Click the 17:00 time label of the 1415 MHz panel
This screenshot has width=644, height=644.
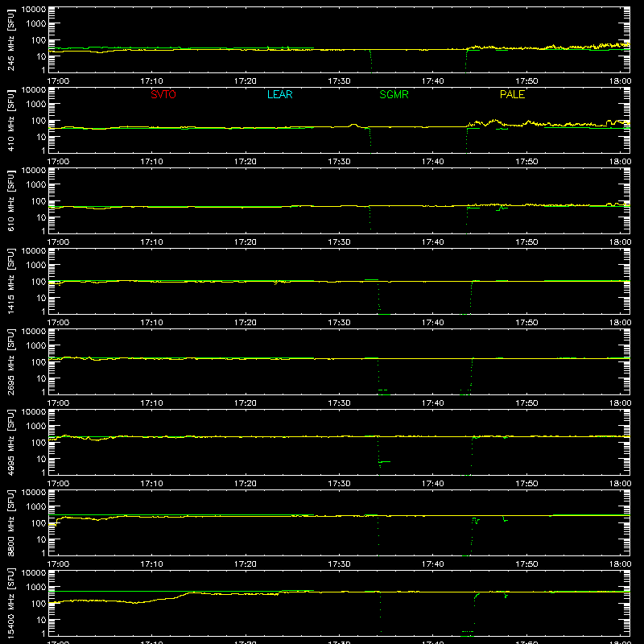[x=58, y=323]
